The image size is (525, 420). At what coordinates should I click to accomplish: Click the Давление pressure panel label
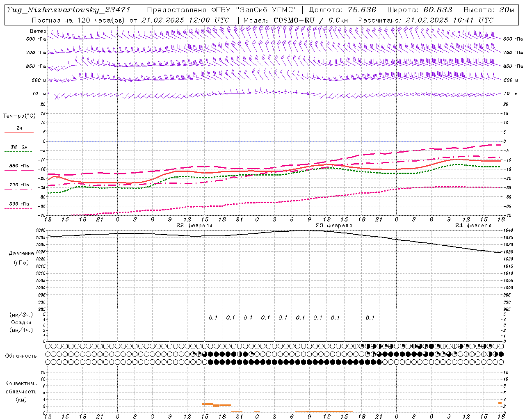(21, 253)
